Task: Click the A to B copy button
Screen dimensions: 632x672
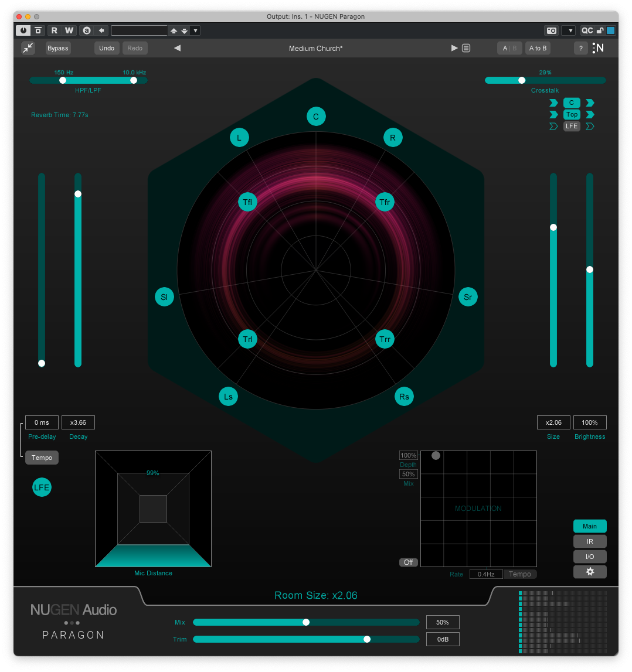Action: [538, 48]
